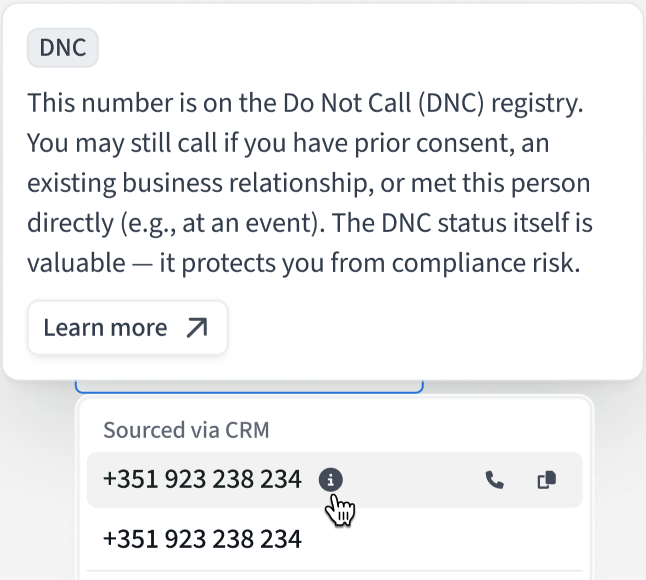Click the Sourced via CRM heading
This screenshot has width=646, height=580.
[x=186, y=430]
